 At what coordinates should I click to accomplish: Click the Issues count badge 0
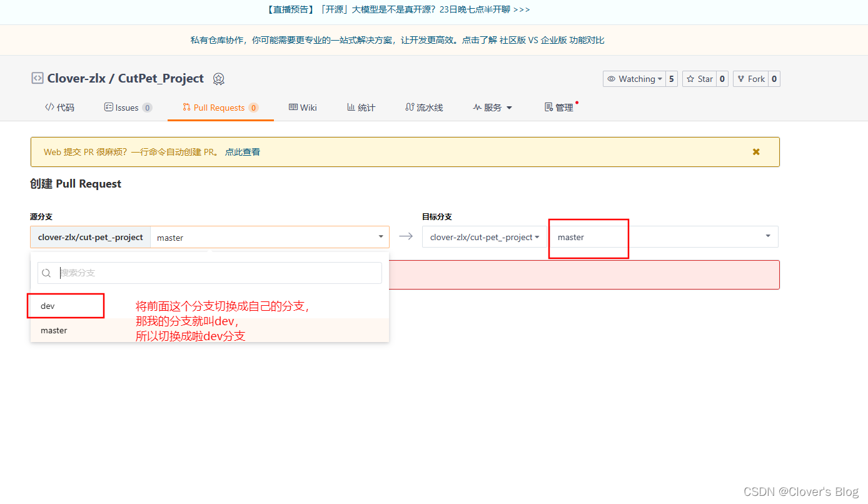tap(147, 108)
